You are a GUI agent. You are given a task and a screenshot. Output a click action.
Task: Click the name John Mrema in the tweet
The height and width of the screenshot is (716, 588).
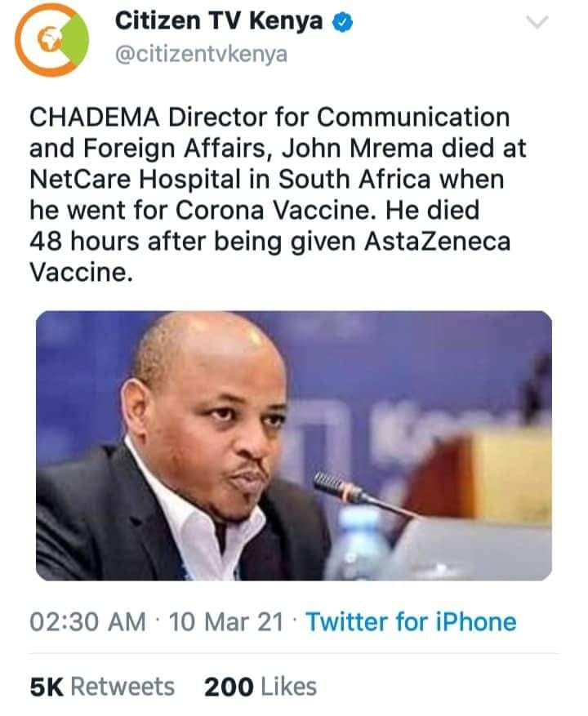pos(357,149)
